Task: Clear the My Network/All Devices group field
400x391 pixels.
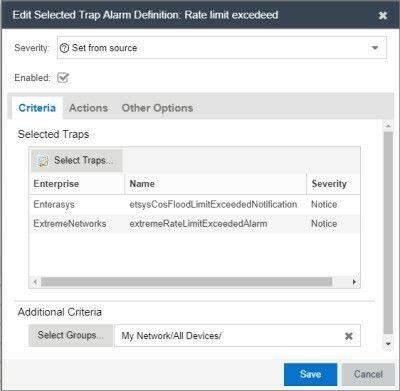Action: (x=349, y=336)
